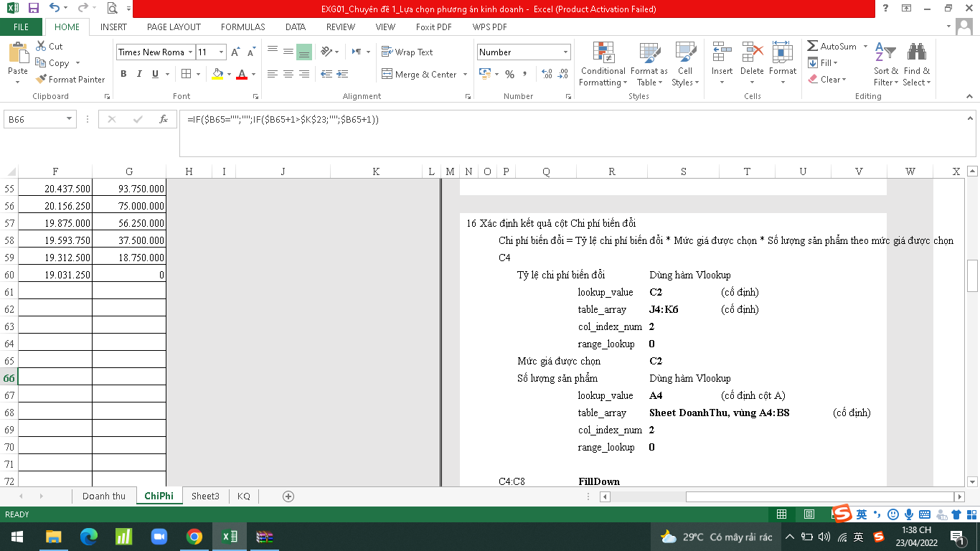The image size is (980, 551).
Task: Click the Sort & Filter icon
Action: (x=885, y=53)
